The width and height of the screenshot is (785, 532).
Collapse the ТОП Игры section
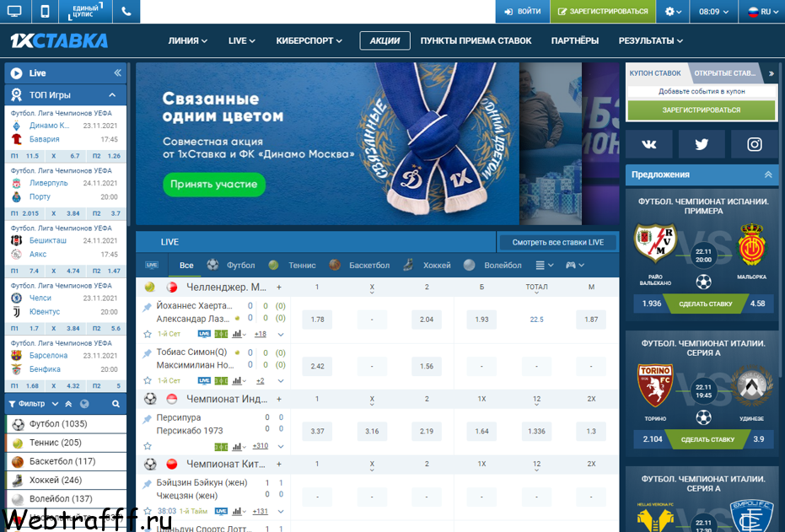[x=112, y=94]
